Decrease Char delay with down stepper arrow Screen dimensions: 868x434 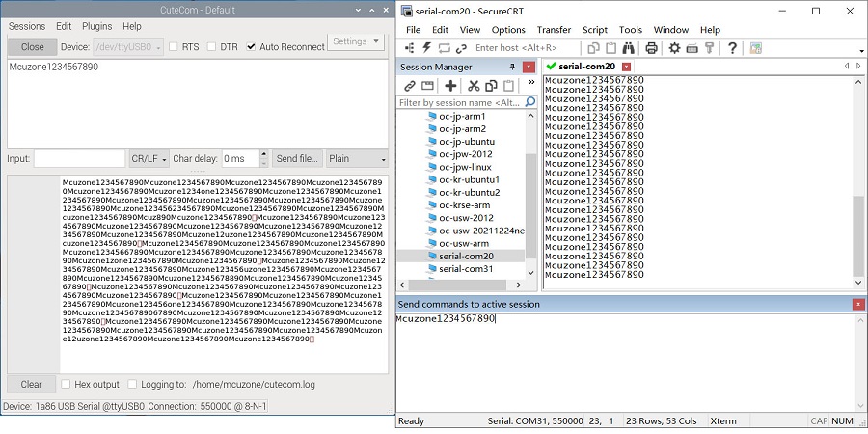(x=264, y=163)
